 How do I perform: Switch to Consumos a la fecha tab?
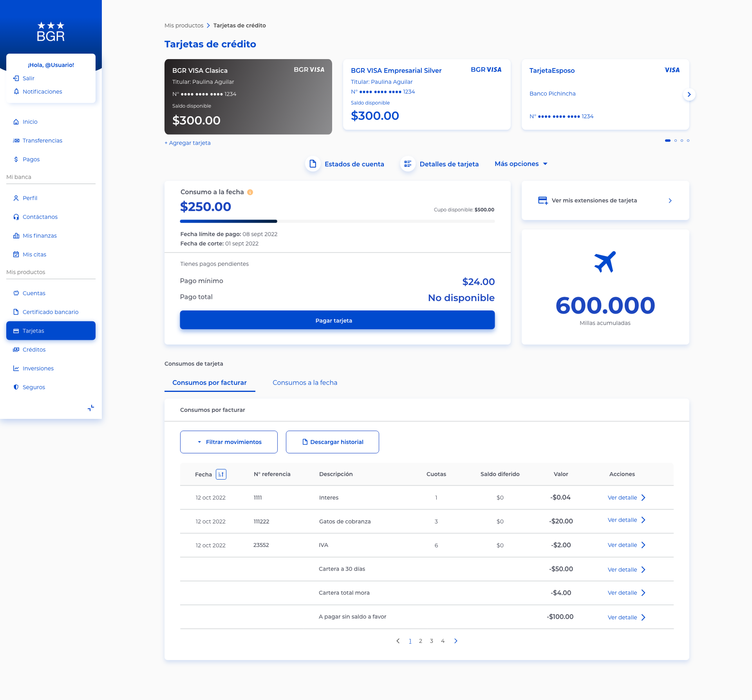pyautogui.click(x=305, y=382)
